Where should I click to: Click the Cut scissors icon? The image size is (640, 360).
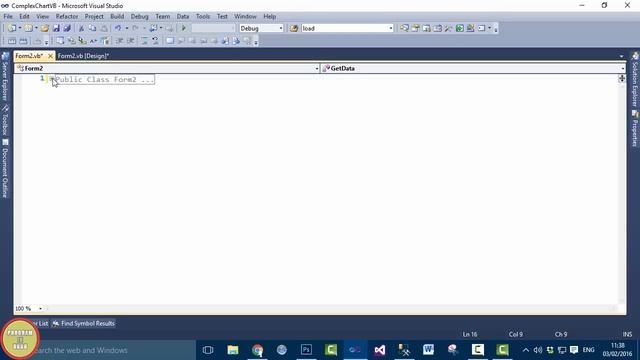point(81,28)
